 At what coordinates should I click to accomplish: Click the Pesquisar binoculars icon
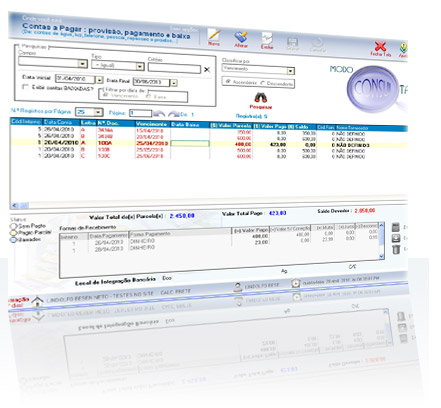pyautogui.click(x=261, y=98)
